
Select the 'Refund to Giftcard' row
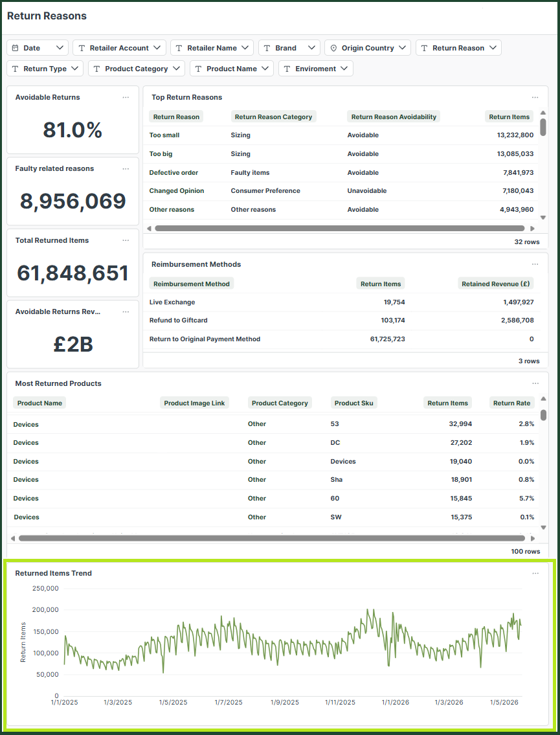coord(341,321)
